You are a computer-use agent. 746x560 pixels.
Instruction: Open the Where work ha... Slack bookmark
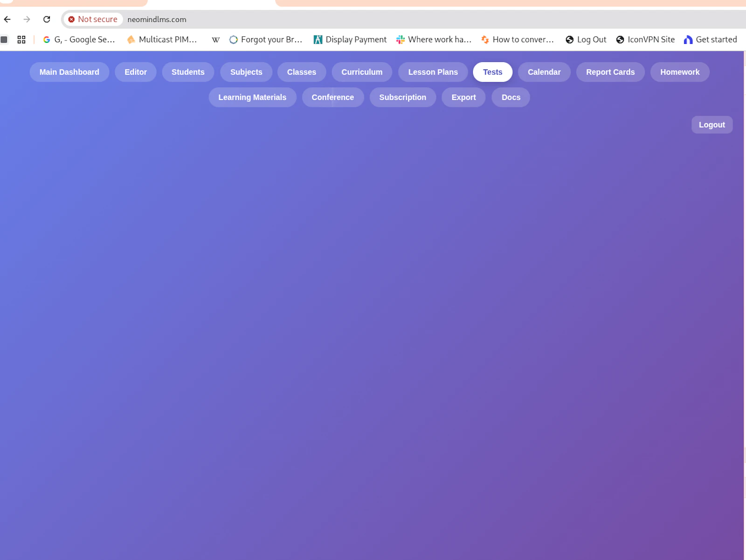click(434, 40)
